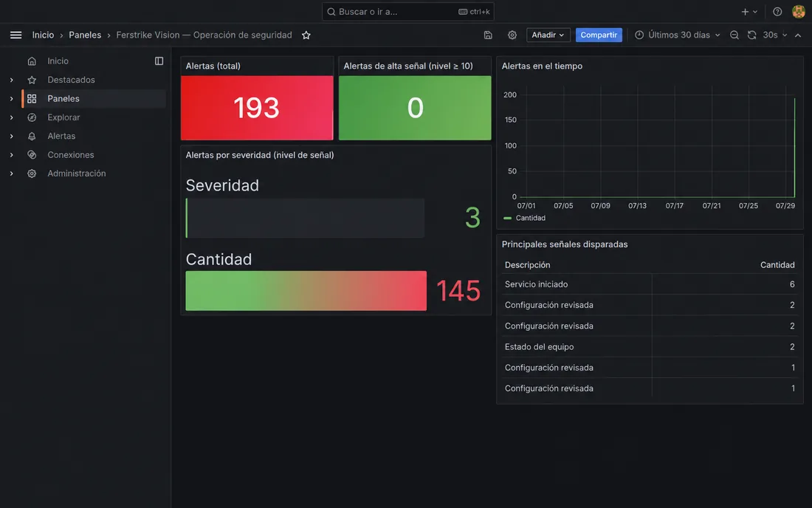
Task: Open the Alertas (total) panel title
Action: [x=213, y=66]
